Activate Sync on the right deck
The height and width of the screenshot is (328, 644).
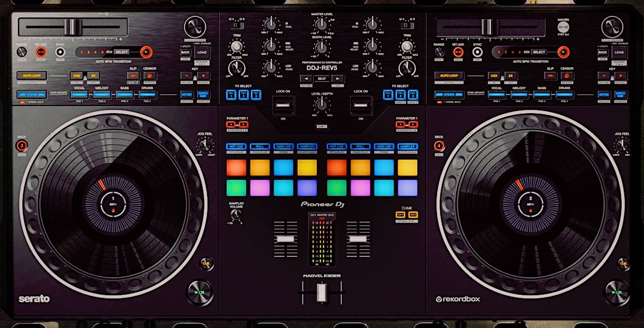pyautogui.click(x=477, y=52)
